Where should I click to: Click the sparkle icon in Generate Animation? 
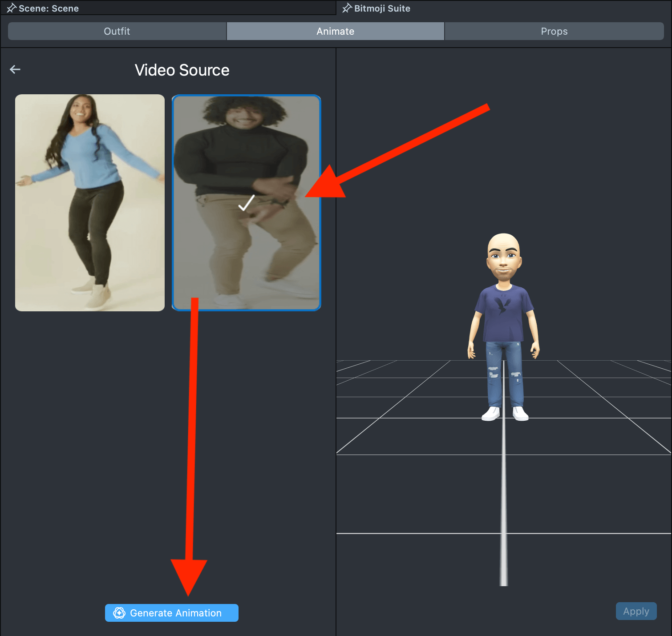coord(119,613)
